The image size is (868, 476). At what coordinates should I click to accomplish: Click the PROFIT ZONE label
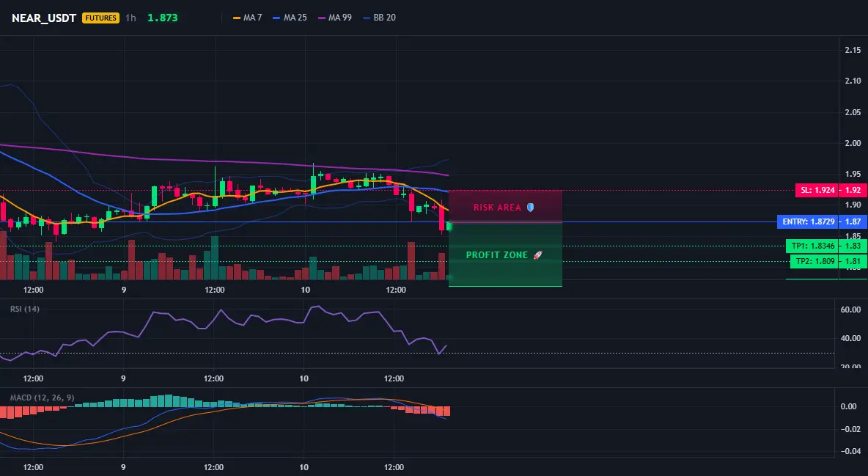[497, 255]
